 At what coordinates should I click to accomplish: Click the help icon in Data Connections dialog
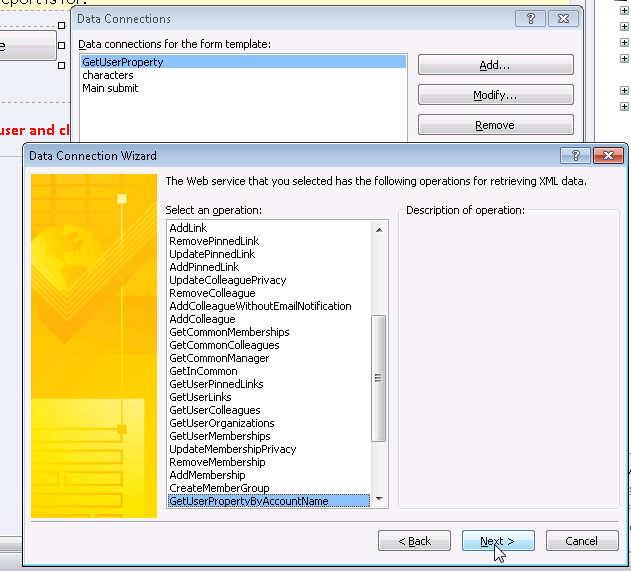click(531, 18)
